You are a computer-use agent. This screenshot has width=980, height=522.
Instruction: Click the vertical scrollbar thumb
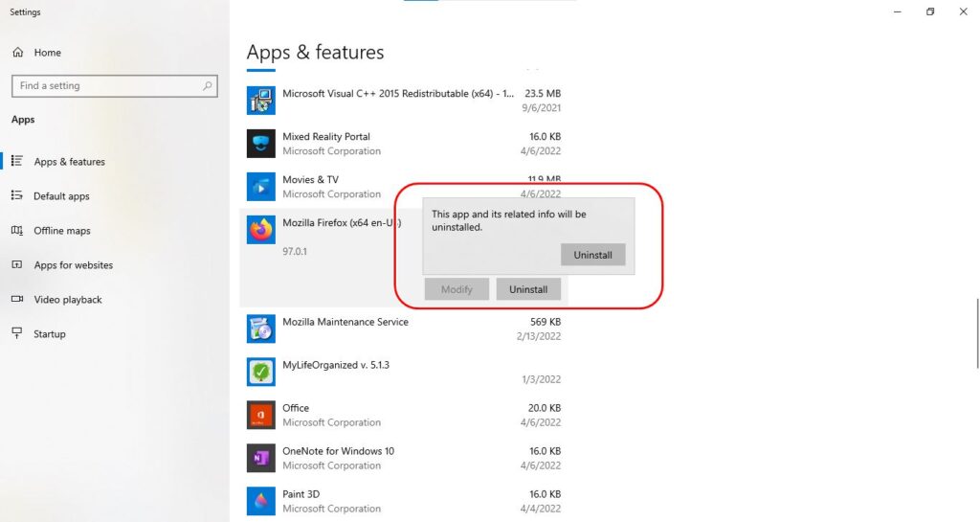[977, 333]
